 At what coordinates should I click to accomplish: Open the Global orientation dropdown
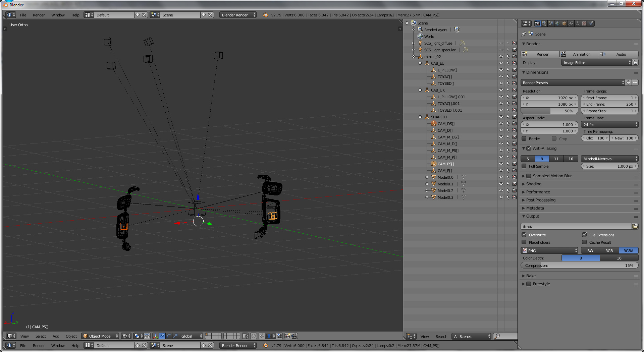[191, 336]
